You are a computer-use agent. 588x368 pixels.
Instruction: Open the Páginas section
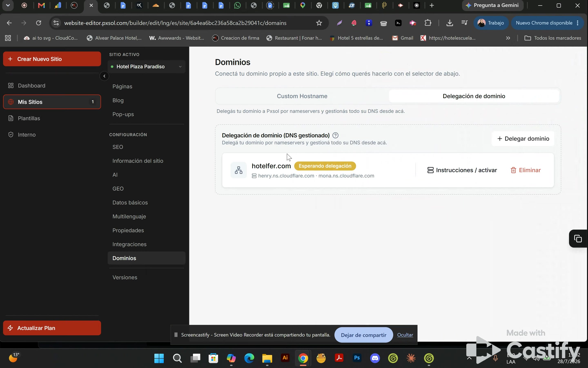click(x=122, y=86)
